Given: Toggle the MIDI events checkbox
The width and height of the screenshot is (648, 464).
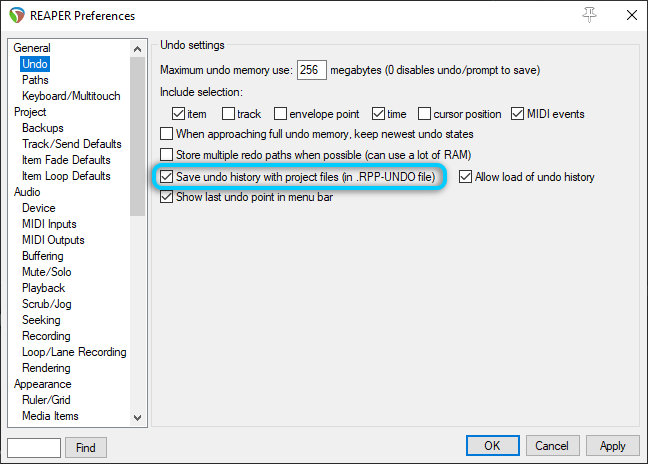Looking at the screenshot, I should tap(517, 114).
